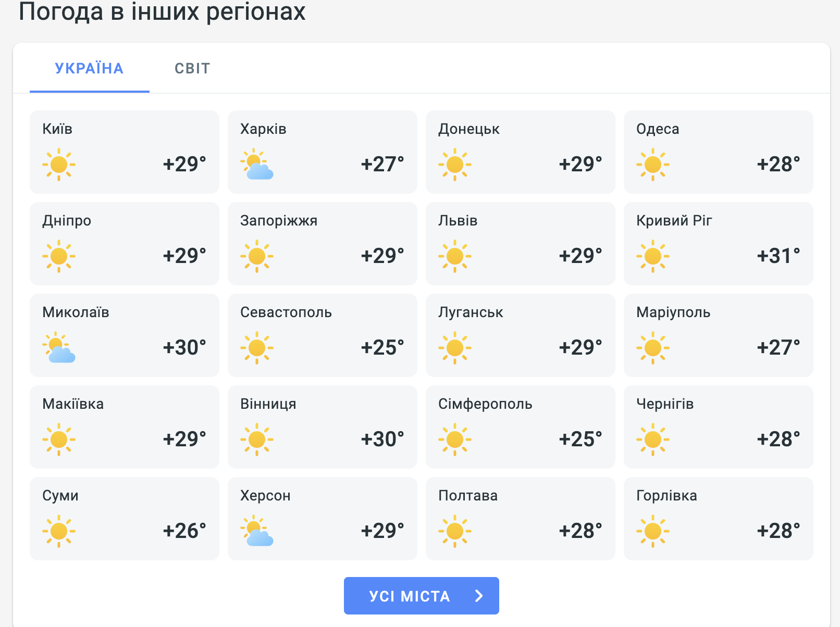The height and width of the screenshot is (627, 840).
Task: Click the sun icon in Кривий Ріг card
Action: coord(653,256)
